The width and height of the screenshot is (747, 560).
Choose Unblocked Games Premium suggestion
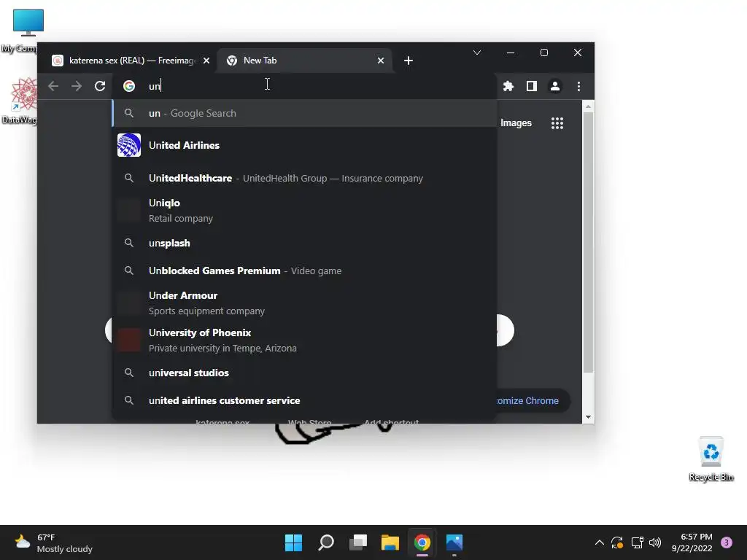[304, 271]
